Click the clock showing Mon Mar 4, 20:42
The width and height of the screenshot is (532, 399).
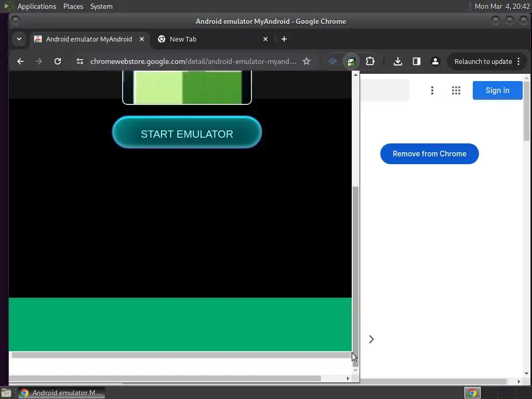coord(502,6)
